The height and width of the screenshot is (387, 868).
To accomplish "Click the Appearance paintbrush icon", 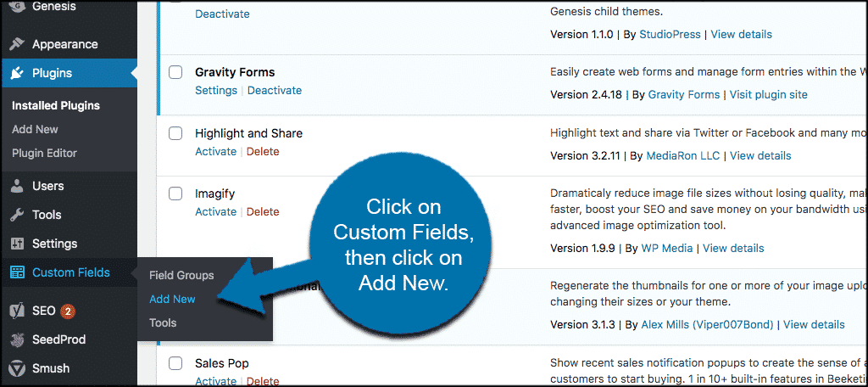I will click(18, 44).
